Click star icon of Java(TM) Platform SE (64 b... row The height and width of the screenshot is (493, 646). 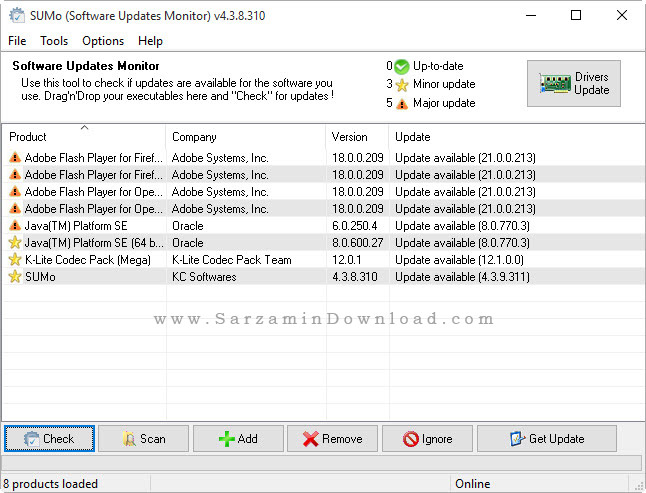[x=15, y=242]
